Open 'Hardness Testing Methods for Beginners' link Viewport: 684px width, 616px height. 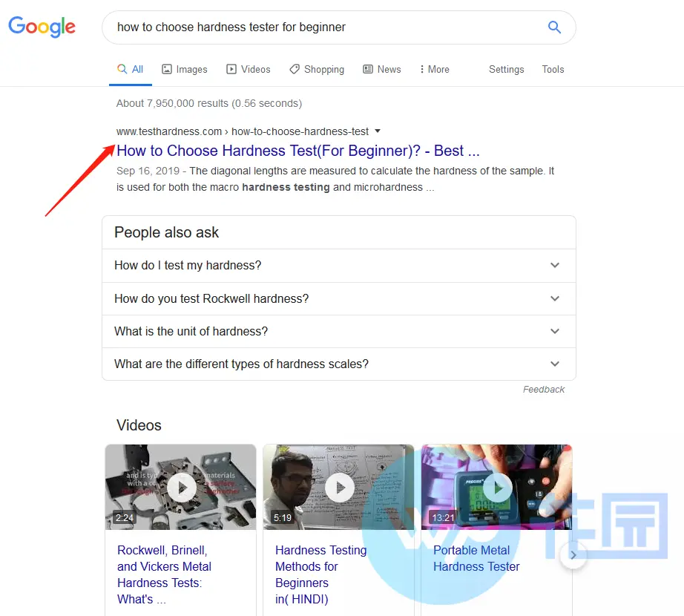tap(320, 574)
